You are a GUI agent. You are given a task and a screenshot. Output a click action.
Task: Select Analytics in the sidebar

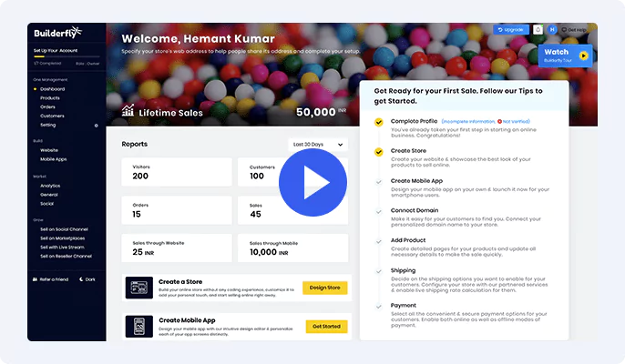coord(50,186)
